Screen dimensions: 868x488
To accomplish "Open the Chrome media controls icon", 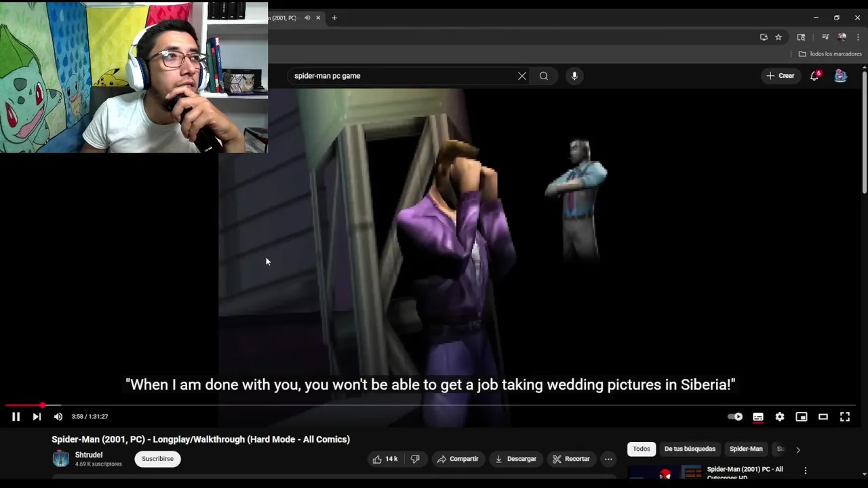I will [x=825, y=37].
